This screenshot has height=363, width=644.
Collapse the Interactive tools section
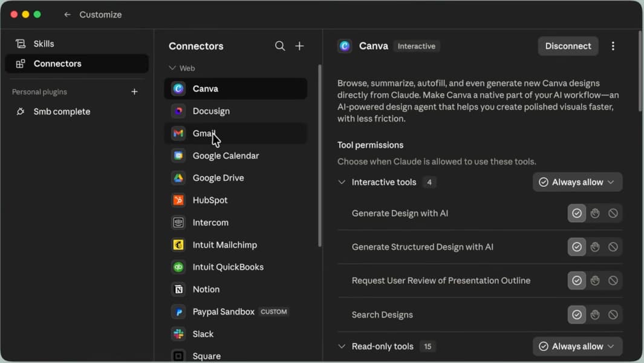342,182
